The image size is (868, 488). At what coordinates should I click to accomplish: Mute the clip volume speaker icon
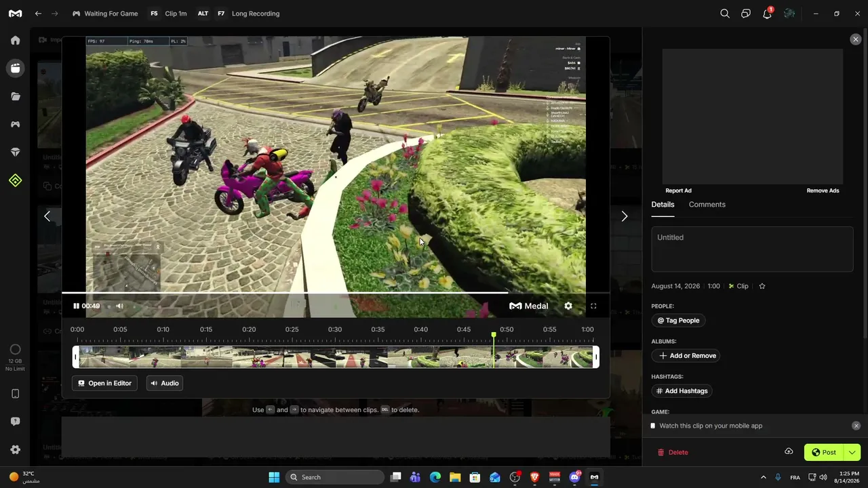(x=119, y=306)
